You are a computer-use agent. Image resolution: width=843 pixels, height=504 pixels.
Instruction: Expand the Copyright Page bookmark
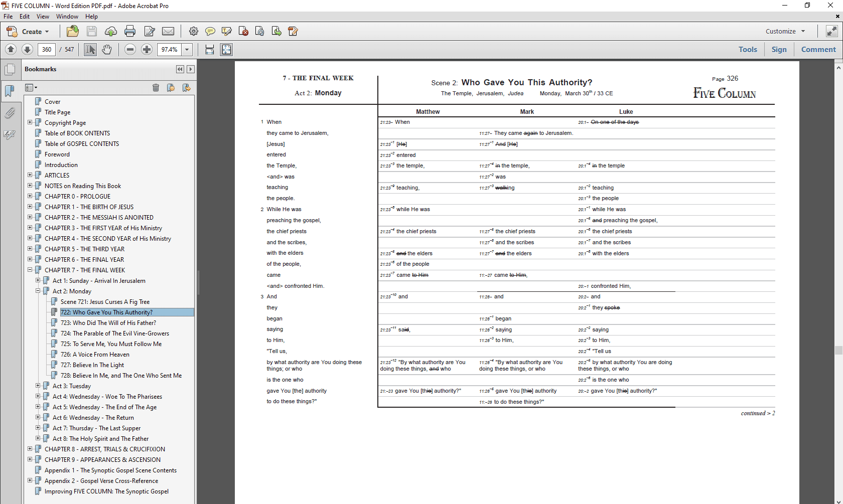[x=30, y=122]
